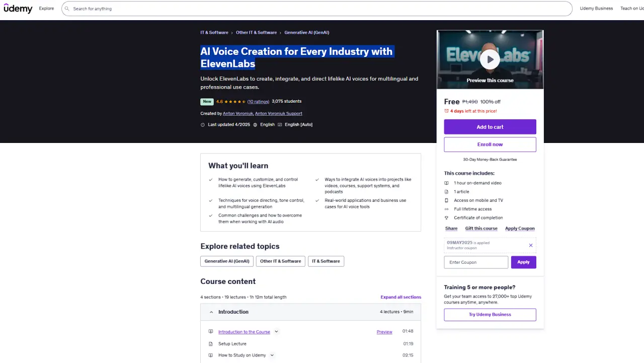Click the crossed-out ₱1,490 price
Screen dimensions: 644x363
(x=470, y=102)
